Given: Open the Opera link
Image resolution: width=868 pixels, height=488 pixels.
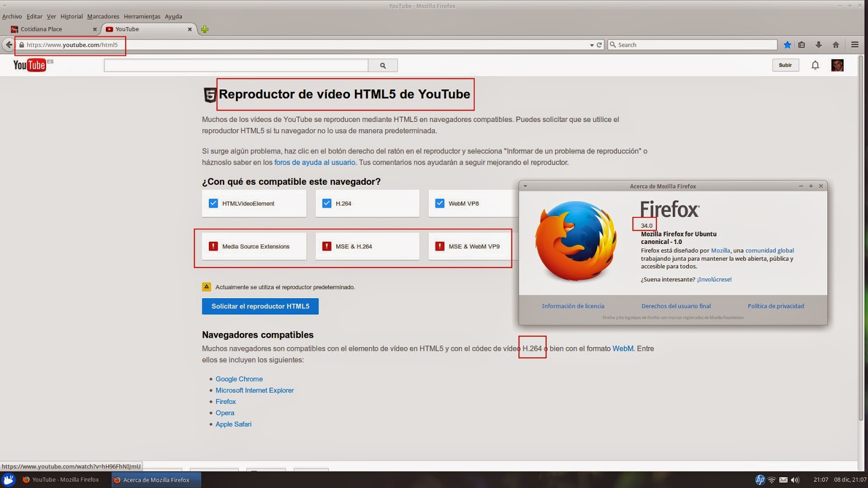Looking at the screenshot, I should 225,413.
